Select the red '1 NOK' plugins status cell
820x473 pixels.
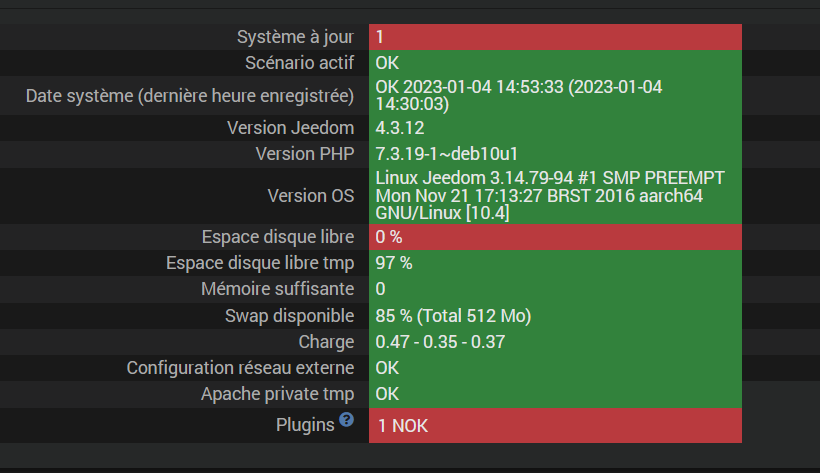tap(555, 425)
